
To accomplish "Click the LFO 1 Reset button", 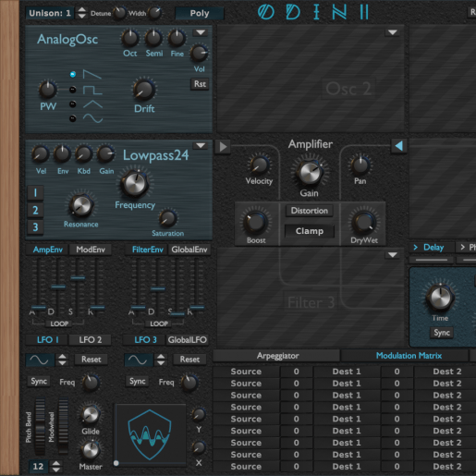I will 91,360.
